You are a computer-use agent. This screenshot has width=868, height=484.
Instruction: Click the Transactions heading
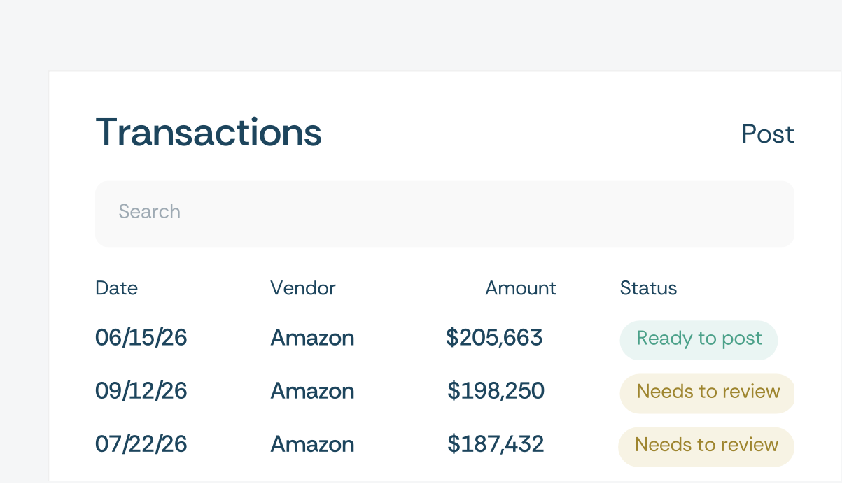click(x=209, y=132)
